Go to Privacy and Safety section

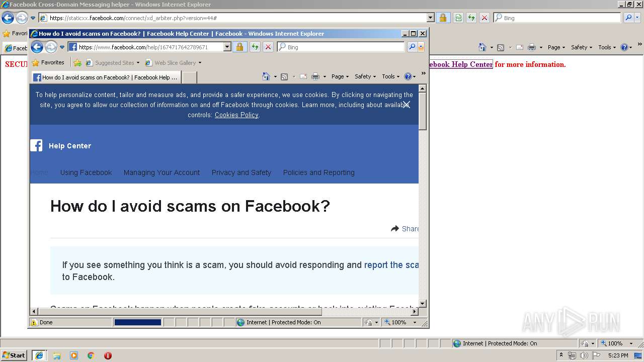coord(242,172)
